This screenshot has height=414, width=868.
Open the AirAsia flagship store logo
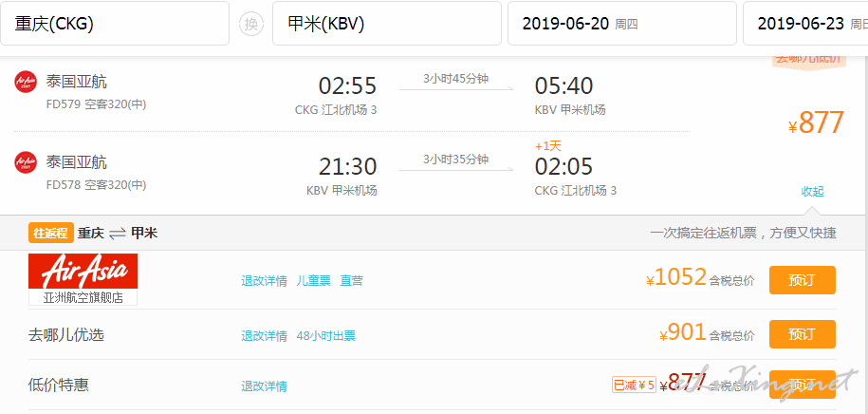tap(83, 279)
